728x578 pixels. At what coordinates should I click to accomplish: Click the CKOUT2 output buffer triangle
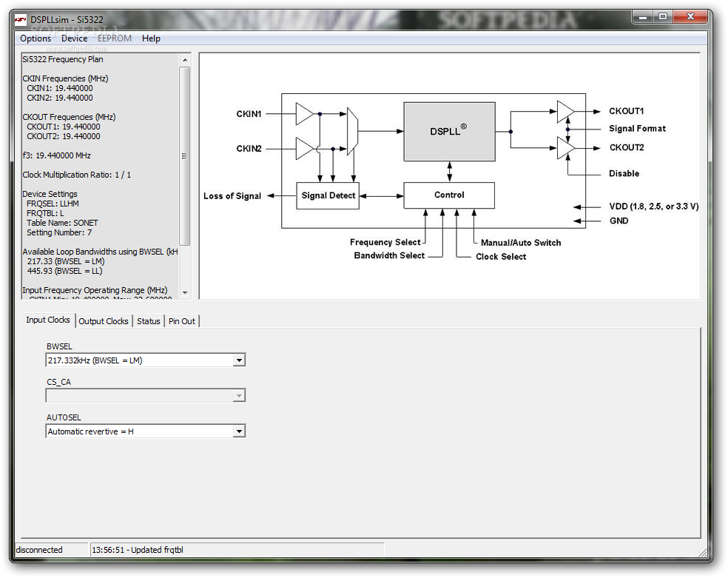point(565,148)
